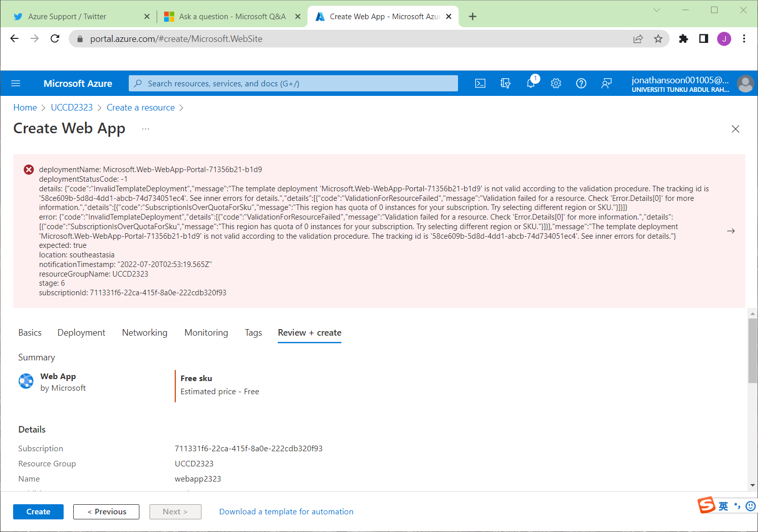Screen dimensions: 758x532
Task: Click the Create button
Action: coord(38,511)
